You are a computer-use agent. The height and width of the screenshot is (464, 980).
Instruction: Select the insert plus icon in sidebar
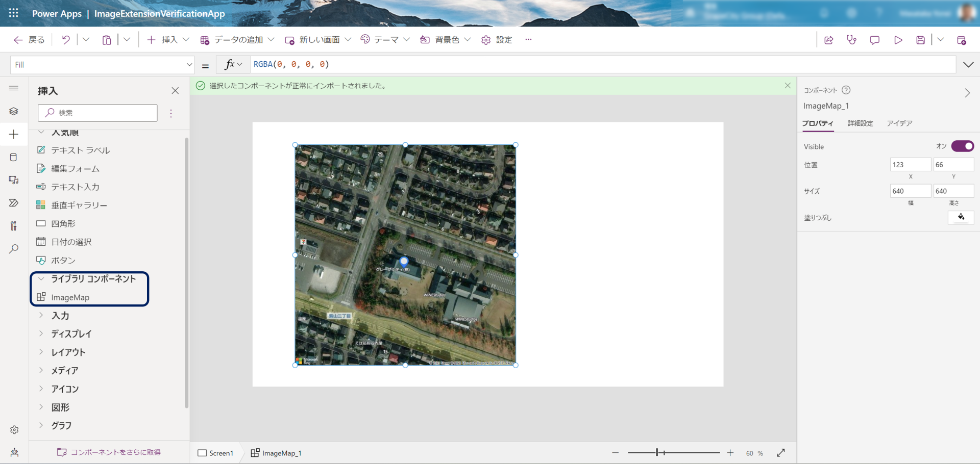(14, 134)
